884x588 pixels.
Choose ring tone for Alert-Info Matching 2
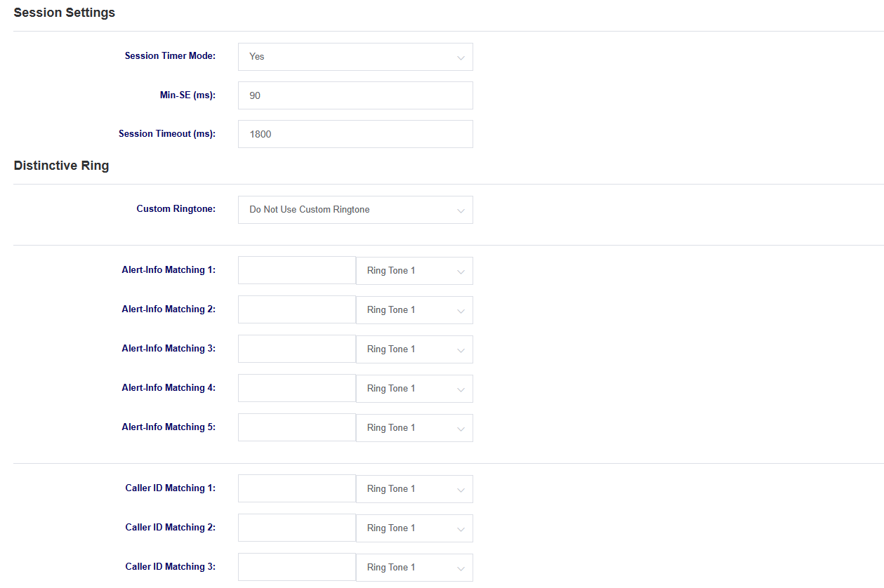click(414, 310)
